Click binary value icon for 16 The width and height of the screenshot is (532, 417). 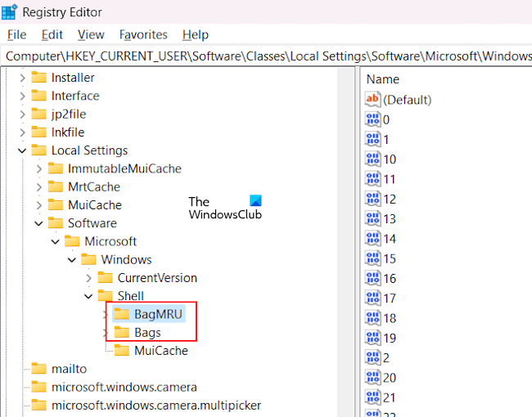point(372,278)
